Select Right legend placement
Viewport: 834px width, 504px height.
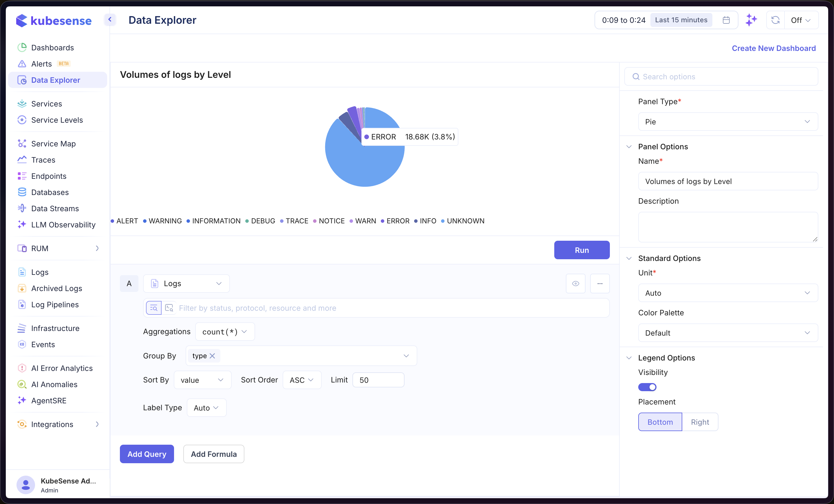[700, 422]
